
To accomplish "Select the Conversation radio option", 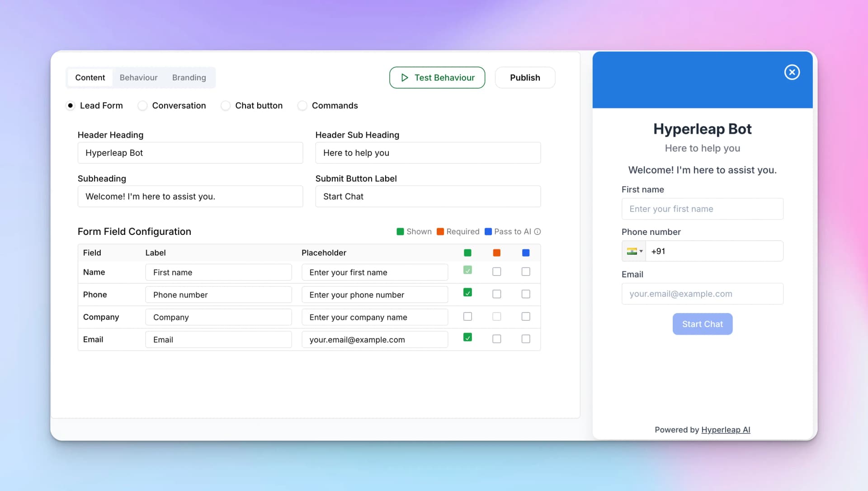I will 142,106.
